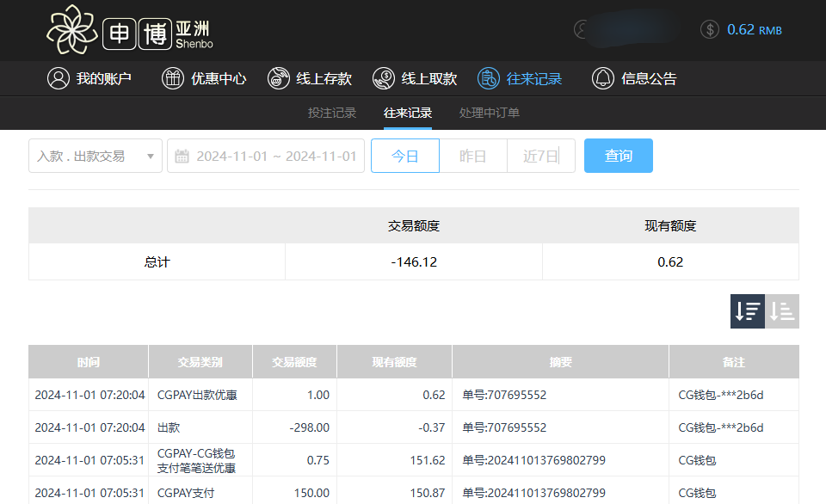Viewport: 826px width, 504px height.
Task: Click the 昨日 (yesterday) filter button
Action: pyautogui.click(x=472, y=156)
